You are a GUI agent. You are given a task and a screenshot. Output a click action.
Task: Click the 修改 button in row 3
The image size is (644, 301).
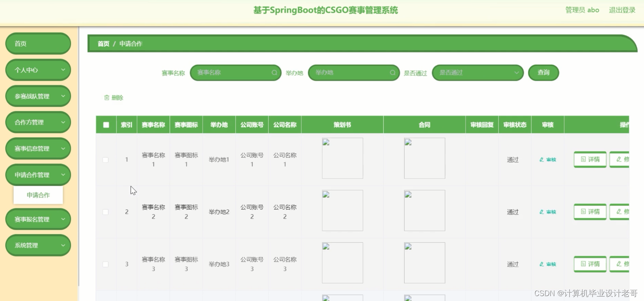click(620, 265)
